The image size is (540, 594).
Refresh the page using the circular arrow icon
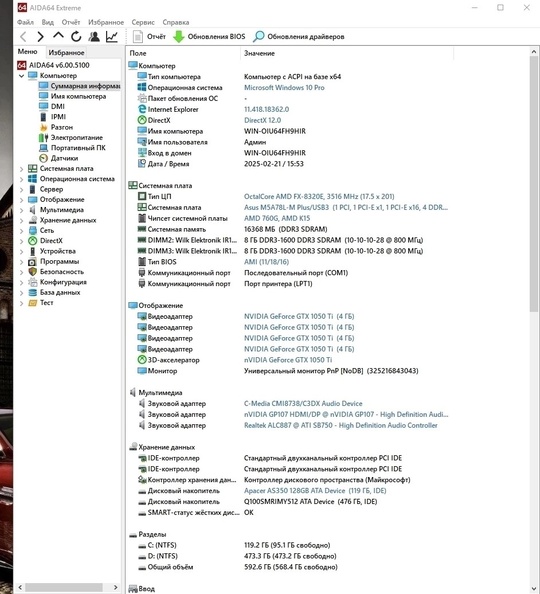coord(76,37)
